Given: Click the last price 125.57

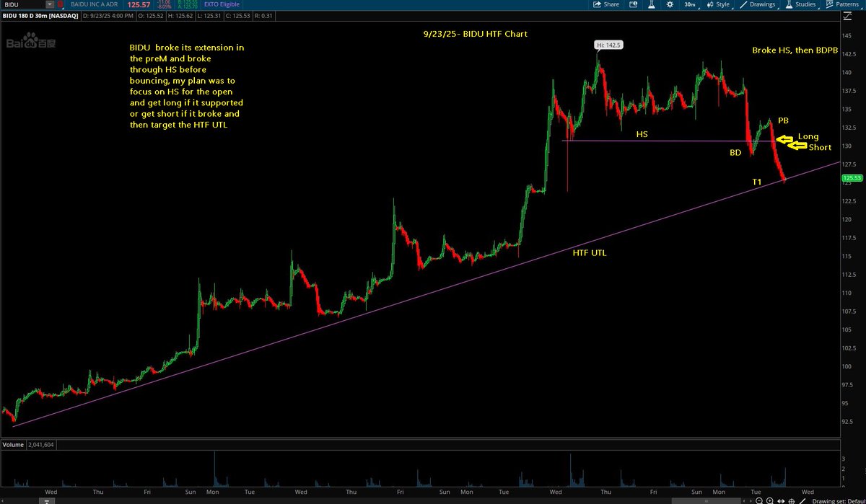Looking at the screenshot, I should [139, 4].
